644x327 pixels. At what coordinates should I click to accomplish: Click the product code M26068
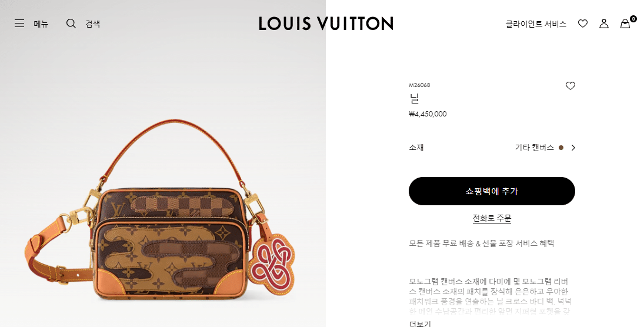[419, 85]
